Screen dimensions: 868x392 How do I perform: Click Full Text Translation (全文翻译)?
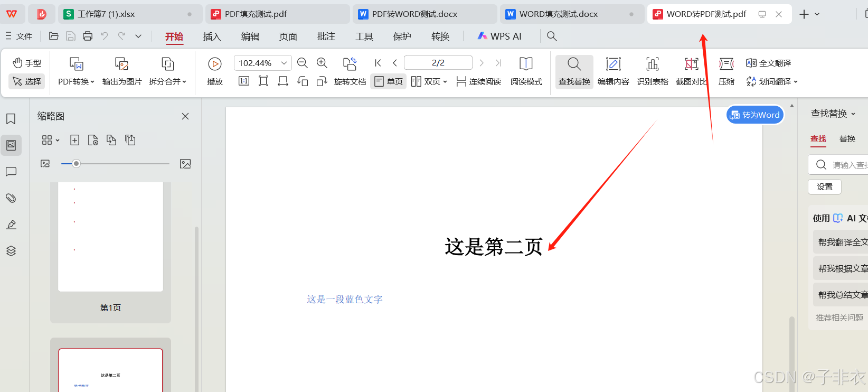[x=769, y=63]
